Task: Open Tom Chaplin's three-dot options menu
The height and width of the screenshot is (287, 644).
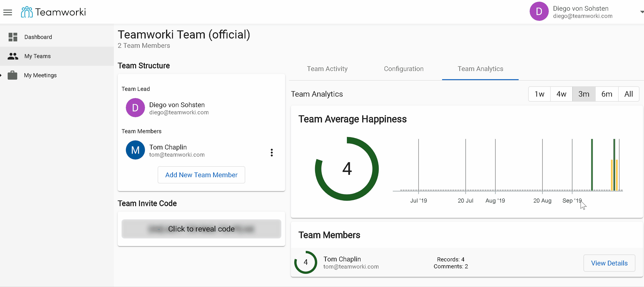Action: pyautogui.click(x=272, y=152)
